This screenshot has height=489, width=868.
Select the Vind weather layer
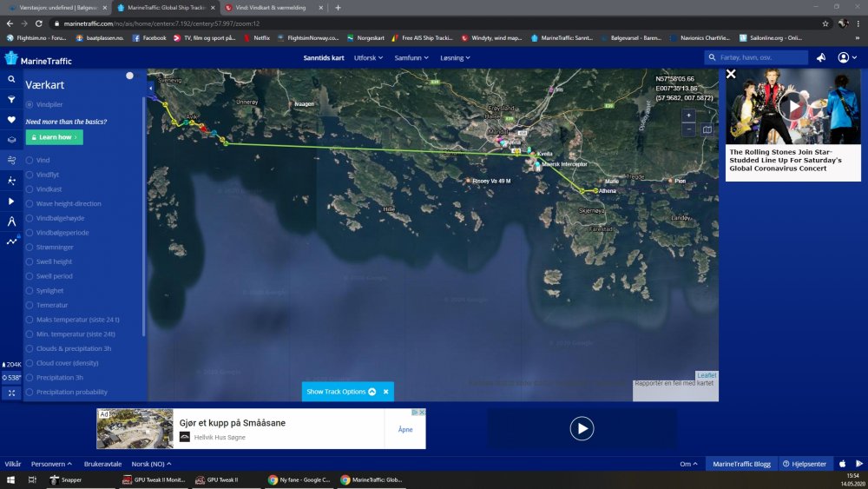pos(30,161)
